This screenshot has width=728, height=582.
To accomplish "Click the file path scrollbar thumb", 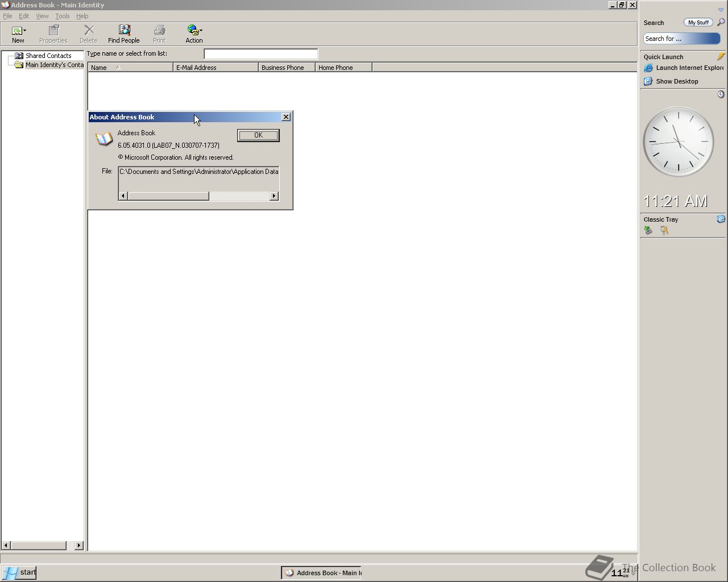I will [168, 196].
